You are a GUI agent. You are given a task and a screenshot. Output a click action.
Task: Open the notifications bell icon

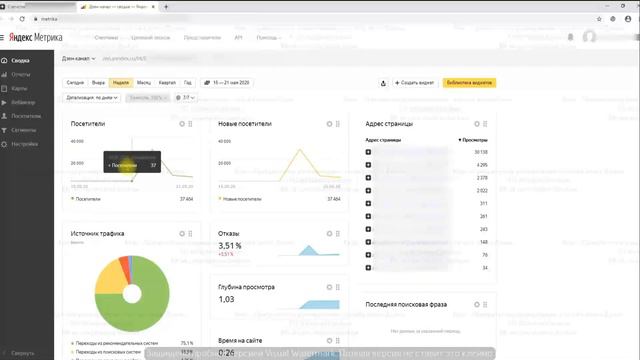click(x=571, y=37)
